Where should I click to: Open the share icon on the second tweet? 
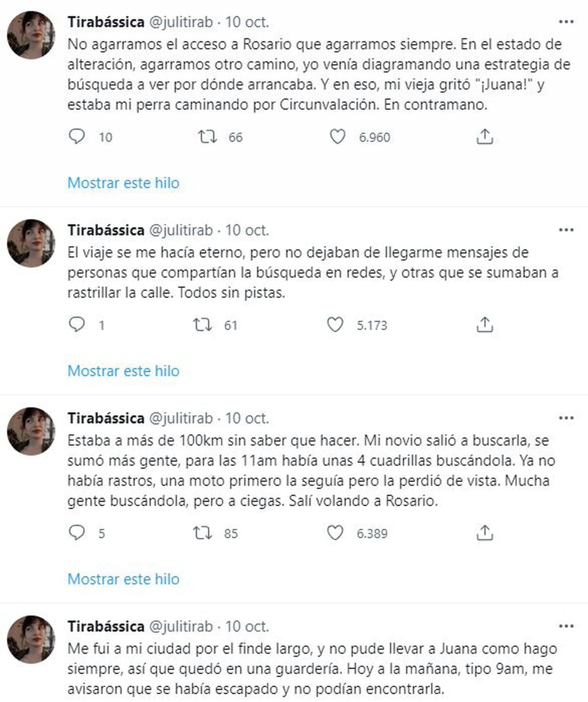pos(486,325)
